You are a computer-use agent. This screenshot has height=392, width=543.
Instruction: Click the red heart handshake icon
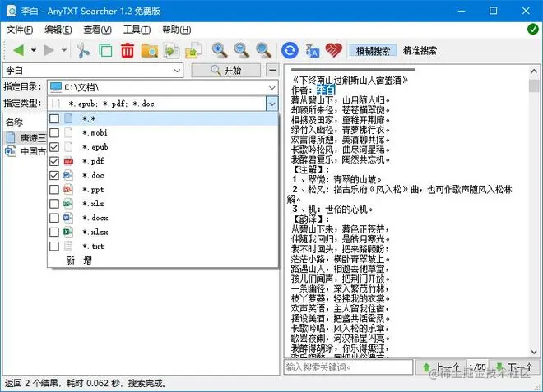click(334, 50)
